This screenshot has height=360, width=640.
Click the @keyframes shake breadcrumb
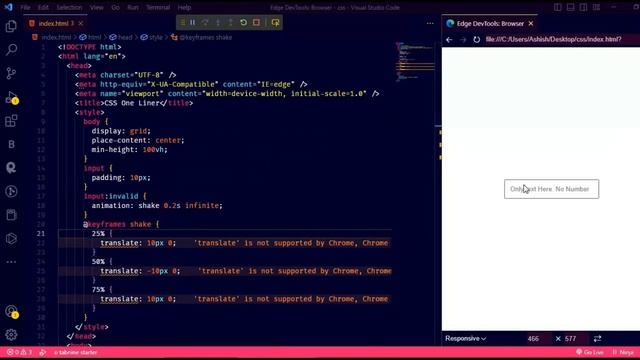[202, 37]
